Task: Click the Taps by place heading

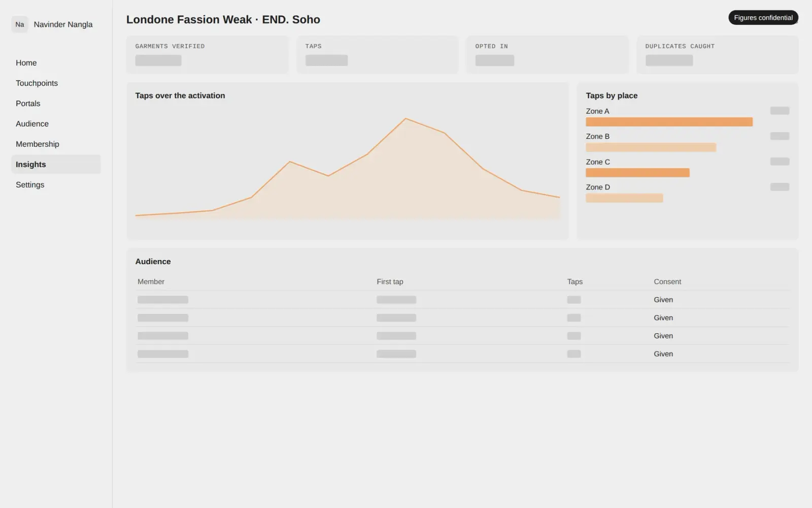Action: (x=612, y=96)
